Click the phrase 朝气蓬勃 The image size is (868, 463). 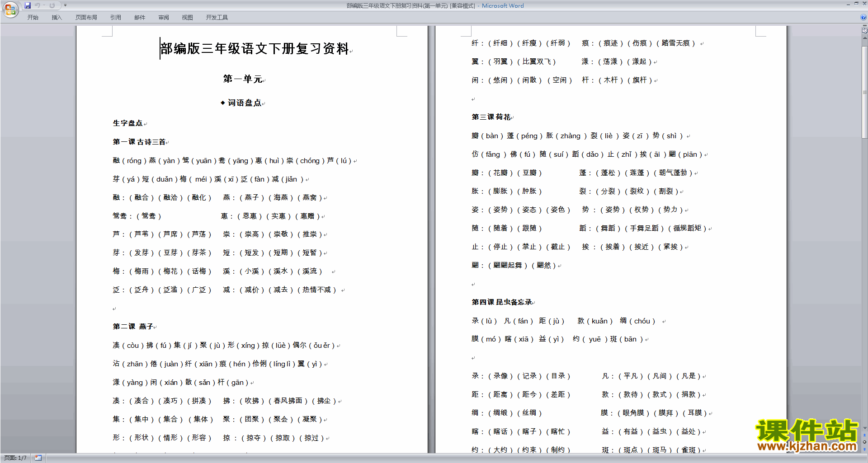(673, 173)
